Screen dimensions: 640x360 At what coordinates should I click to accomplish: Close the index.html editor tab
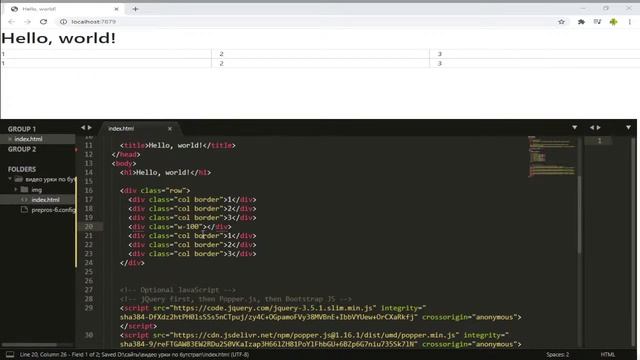point(170,129)
